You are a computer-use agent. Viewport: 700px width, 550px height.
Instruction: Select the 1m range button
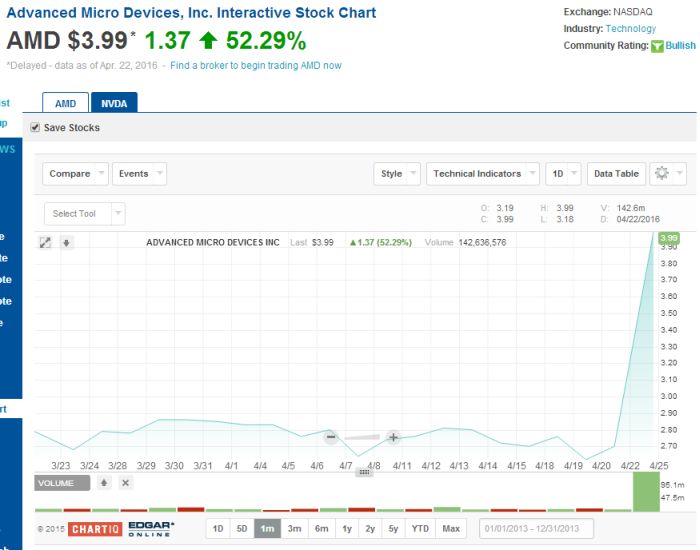(267, 529)
